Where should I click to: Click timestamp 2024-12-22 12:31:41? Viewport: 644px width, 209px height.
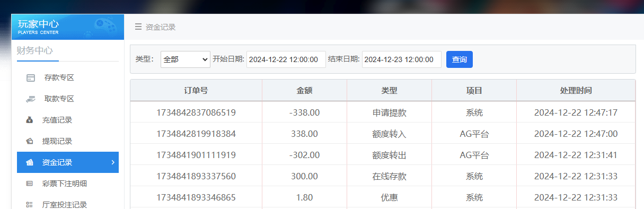576,155
